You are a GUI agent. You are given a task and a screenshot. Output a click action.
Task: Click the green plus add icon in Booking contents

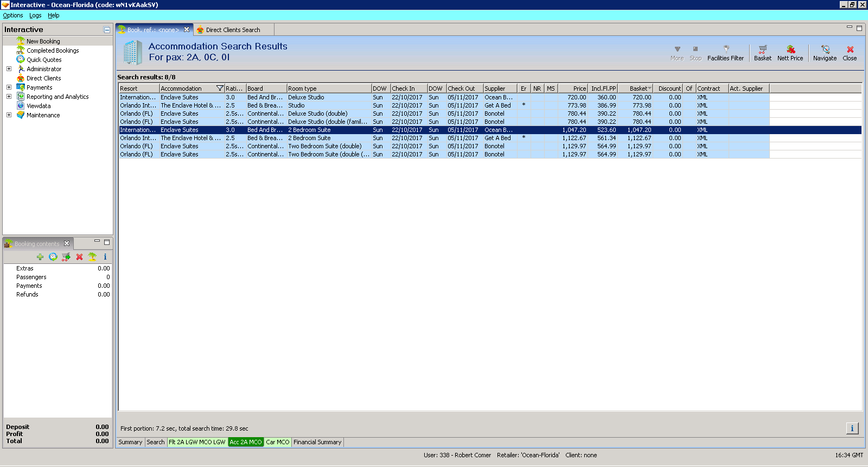40,257
